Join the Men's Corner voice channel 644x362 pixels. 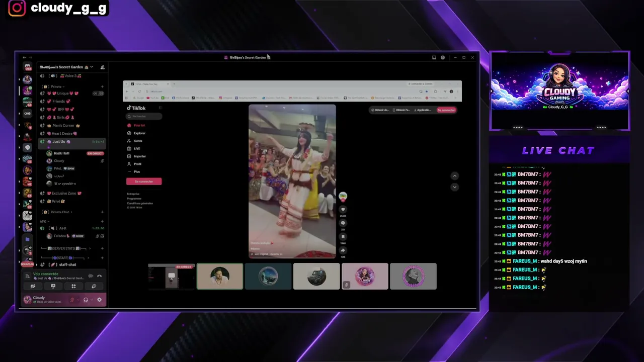pos(72,125)
